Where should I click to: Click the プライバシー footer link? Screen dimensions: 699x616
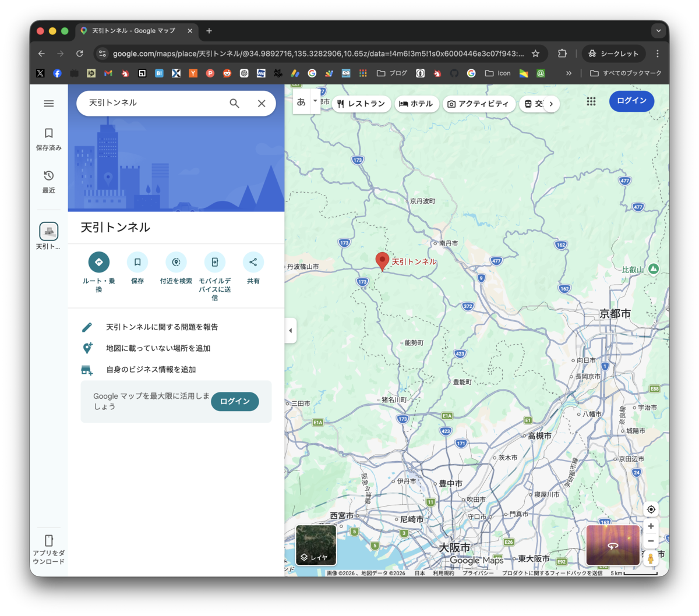pyautogui.click(x=478, y=573)
